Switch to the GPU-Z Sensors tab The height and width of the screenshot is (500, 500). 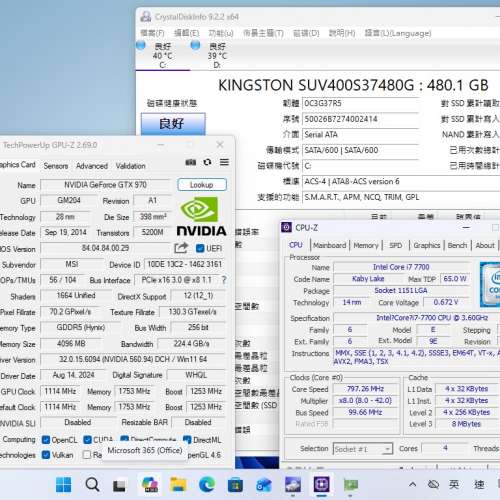(x=56, y=166)
